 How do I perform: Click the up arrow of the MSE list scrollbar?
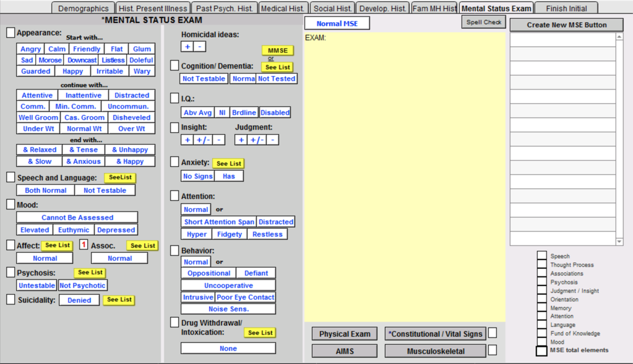click(x=619, y=37)
